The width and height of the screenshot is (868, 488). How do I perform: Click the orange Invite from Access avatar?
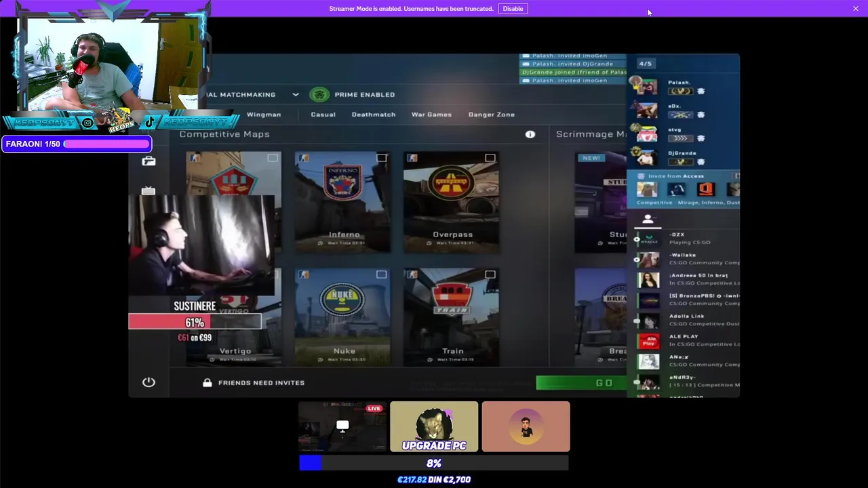[706, 190]
